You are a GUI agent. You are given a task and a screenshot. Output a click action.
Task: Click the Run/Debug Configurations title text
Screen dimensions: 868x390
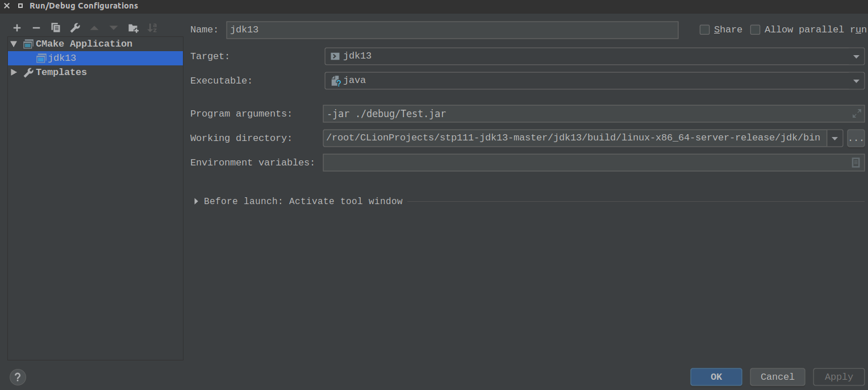(x=84, y=6)
